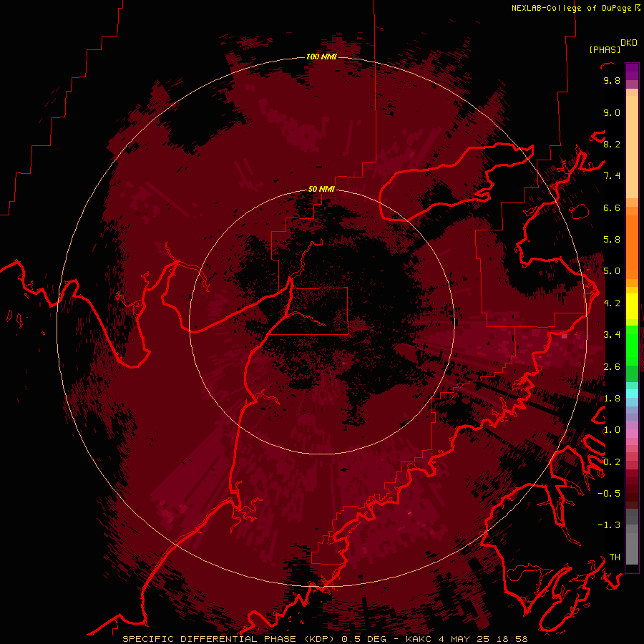
Task: Click the 1.8 scale value
Action: click(x=612, y=399)
